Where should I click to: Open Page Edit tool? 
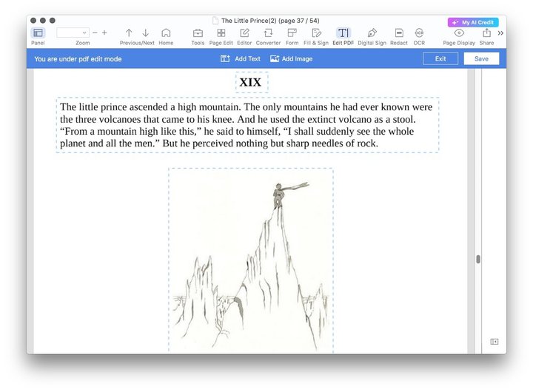(221, 33)
